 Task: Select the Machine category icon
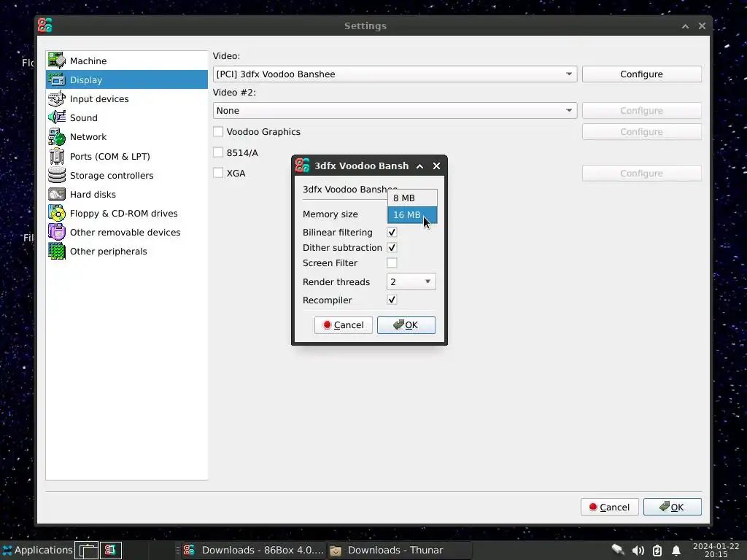[57, 61]
